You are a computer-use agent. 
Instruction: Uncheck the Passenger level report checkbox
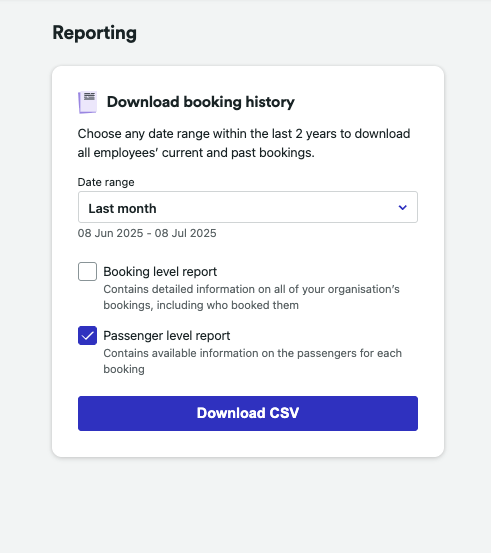(x=87, y=335)
